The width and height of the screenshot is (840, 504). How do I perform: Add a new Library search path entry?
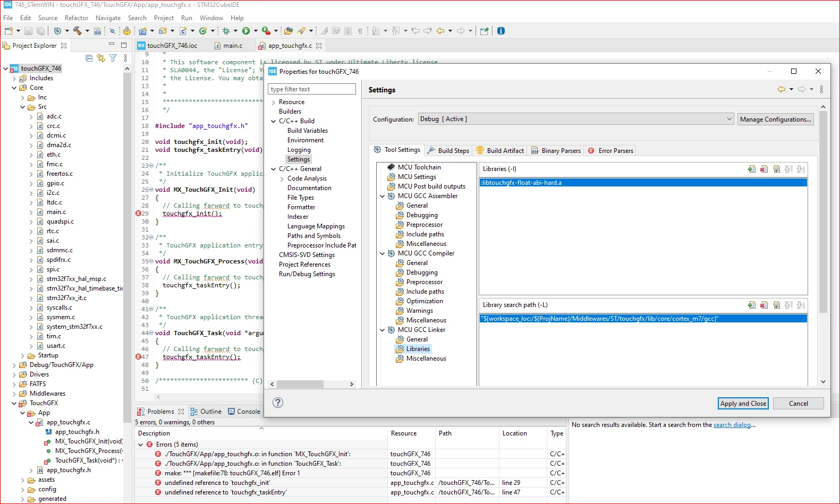pos(751,305)
